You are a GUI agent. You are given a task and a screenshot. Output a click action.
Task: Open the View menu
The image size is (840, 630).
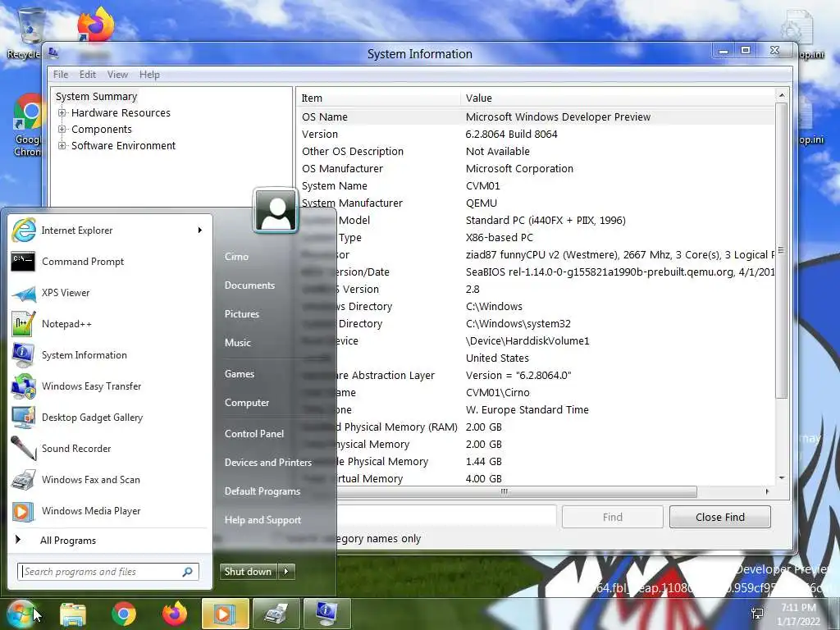[x=117, y=75]
